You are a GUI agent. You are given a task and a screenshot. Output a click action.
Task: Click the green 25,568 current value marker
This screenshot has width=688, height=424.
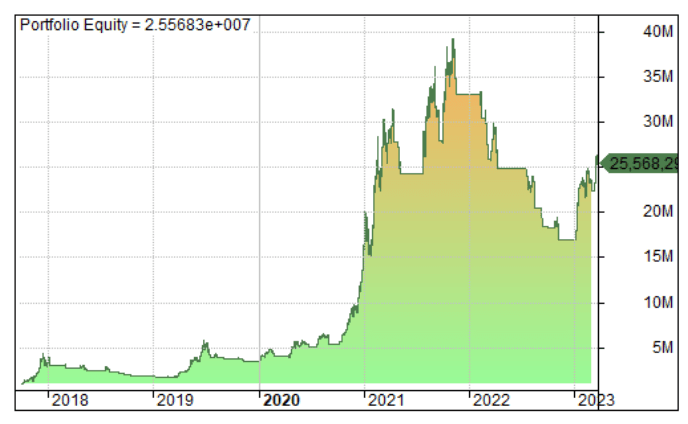pyautogui.click(x=642, y=163)
